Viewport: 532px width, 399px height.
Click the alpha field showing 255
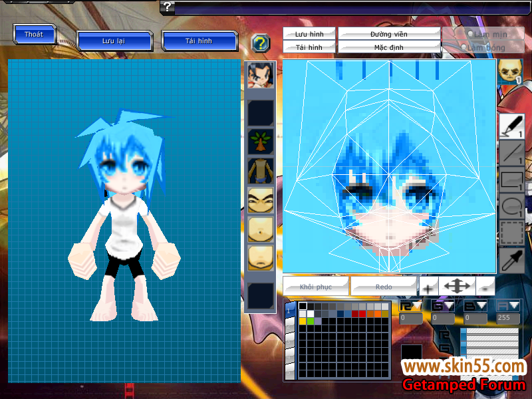[508, 318]
